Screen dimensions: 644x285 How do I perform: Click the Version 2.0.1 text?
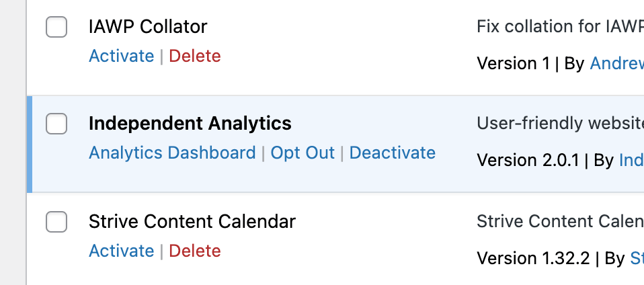(528, 161)
